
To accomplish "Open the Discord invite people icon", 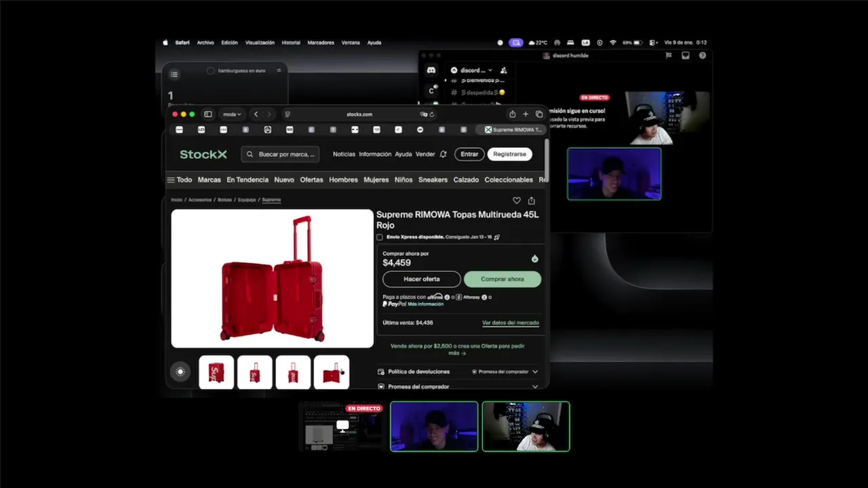I will pos(503,70).
